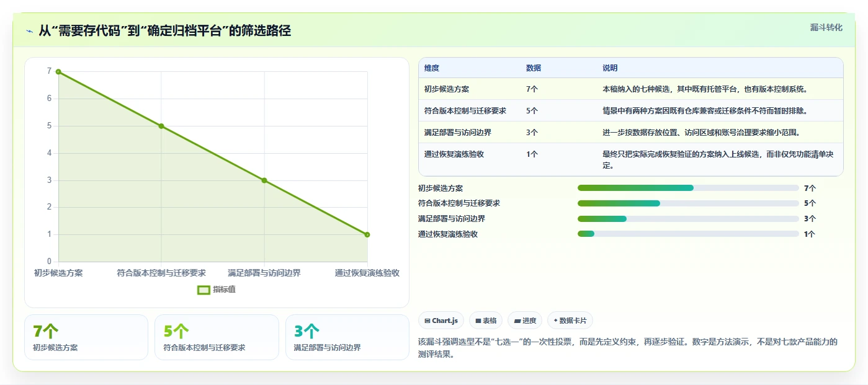
Task: Click the 3个 cell in table
Action: 532,133
